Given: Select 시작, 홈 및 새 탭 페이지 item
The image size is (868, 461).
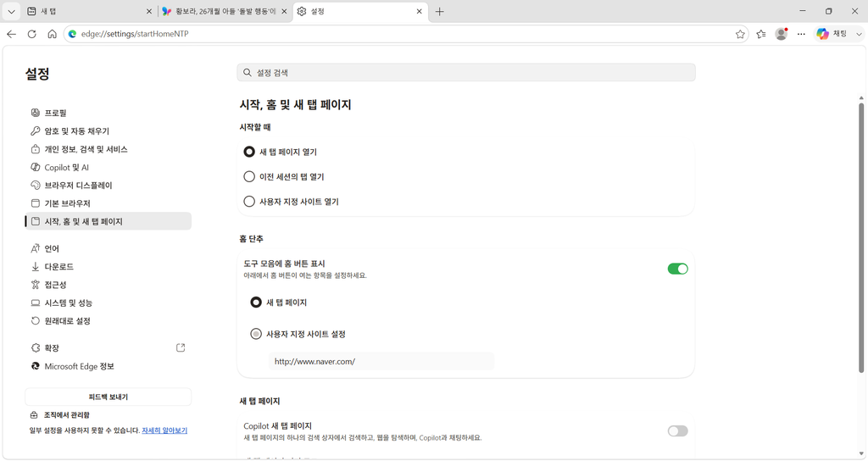Looking at the screenshot, I should [108, 221].
